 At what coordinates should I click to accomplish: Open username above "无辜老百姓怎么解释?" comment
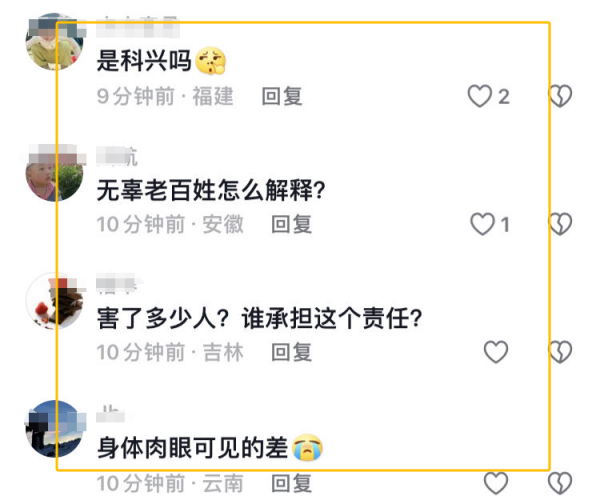tap(117, 156)
